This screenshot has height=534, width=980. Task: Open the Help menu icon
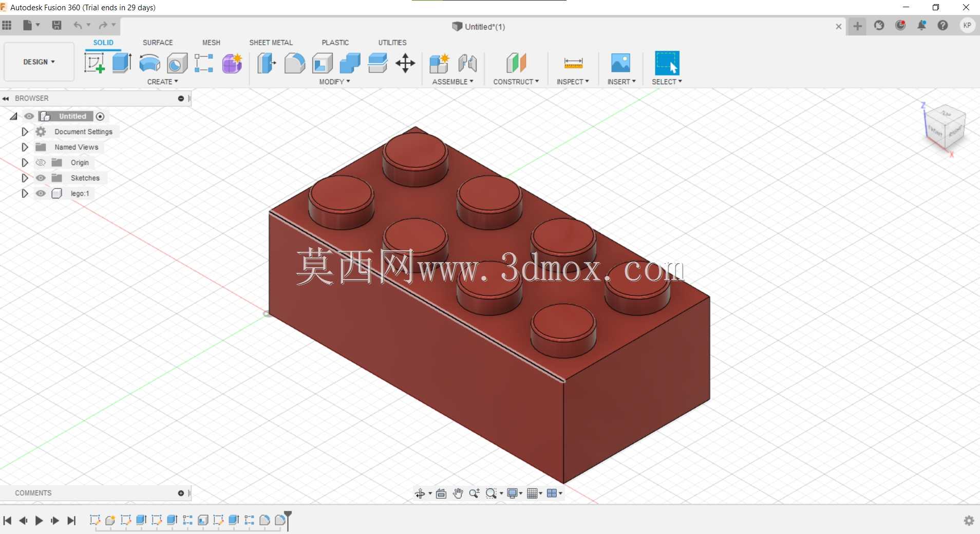point(943,25)
